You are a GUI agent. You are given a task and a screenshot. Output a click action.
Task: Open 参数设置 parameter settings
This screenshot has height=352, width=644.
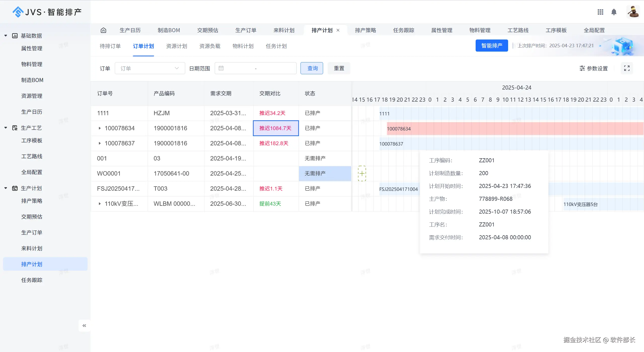[594, 68]
